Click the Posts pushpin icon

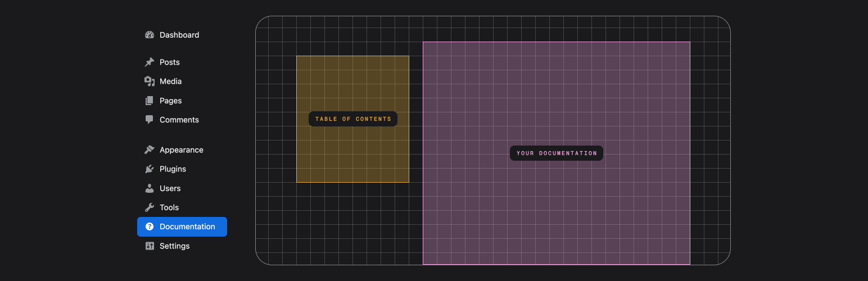(149, 62)
